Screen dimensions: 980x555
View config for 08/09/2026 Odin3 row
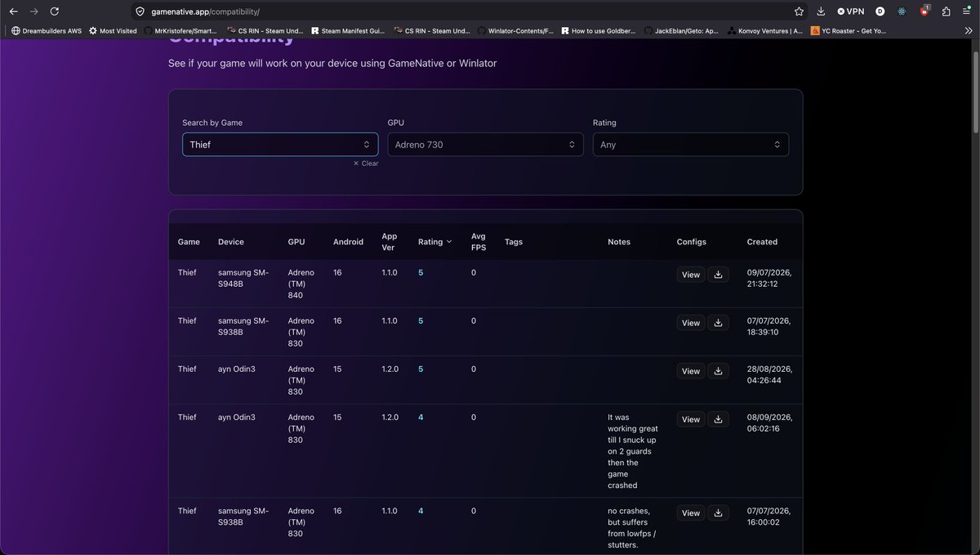(x=691, y=419)
